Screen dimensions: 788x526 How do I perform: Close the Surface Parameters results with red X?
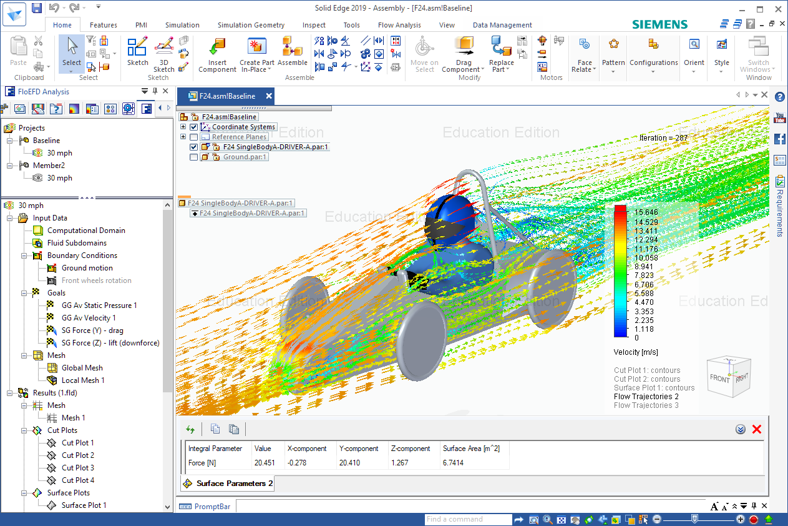pos(756,429)
